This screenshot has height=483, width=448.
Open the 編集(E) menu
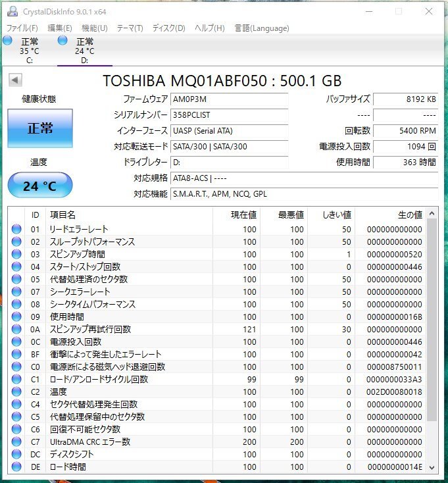[x=60, y=28]
